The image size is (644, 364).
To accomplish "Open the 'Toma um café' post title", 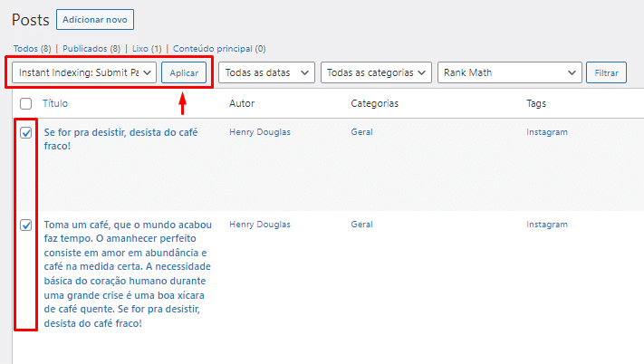I will pyautogui.click(x=127, y=225).
